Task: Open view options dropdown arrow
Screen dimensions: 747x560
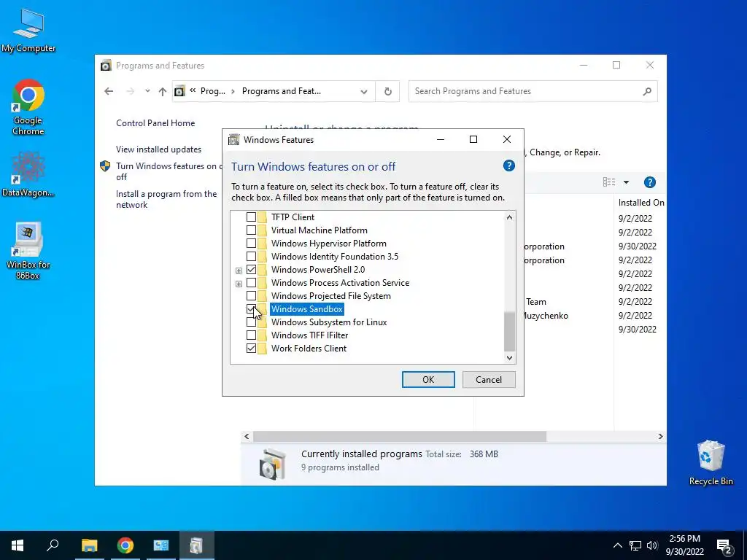Action: point(626,182)
